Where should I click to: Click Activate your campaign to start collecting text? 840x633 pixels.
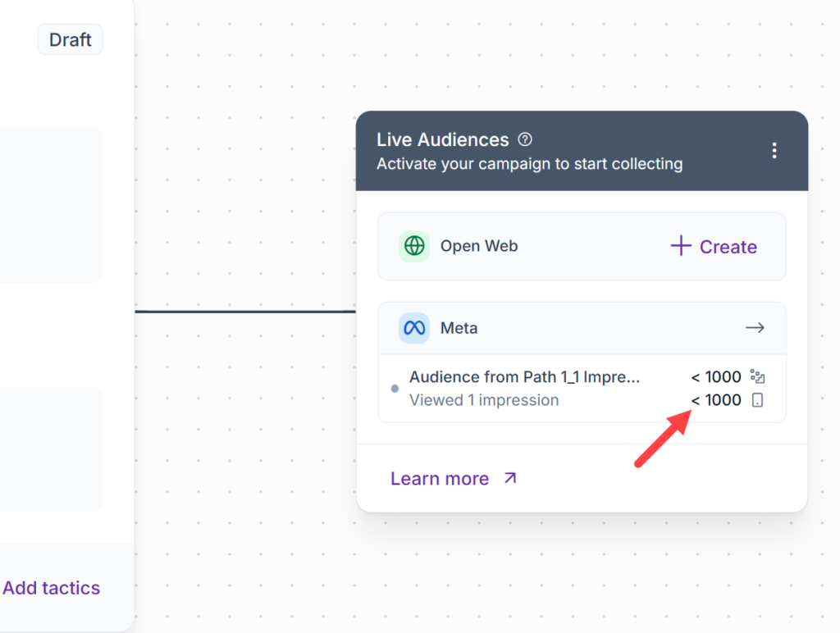coord(529,164)
